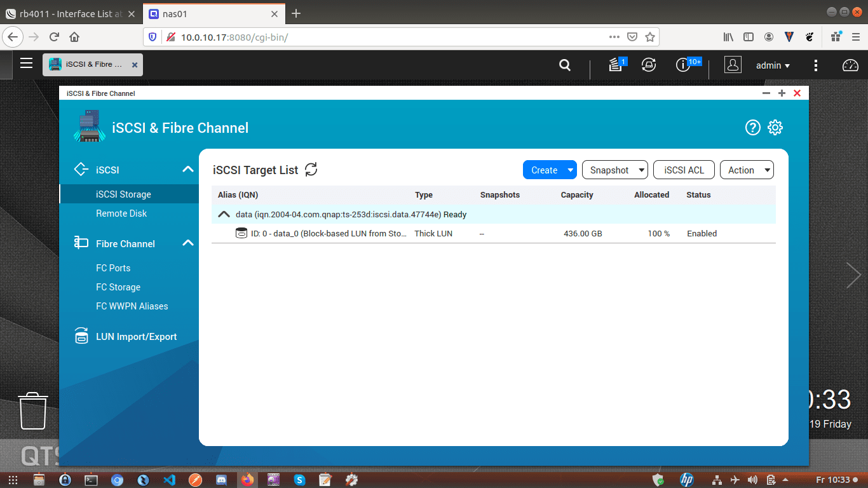Open Firefox application hamburger menu
This screenshot has width=868, height=488.
pyautogui.click(x=855, y=37)
